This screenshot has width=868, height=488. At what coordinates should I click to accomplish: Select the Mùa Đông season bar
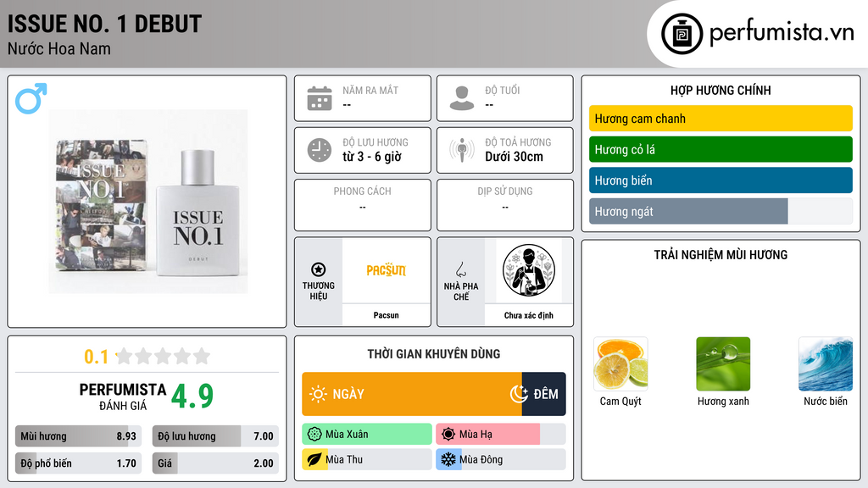tap(500, 459)
